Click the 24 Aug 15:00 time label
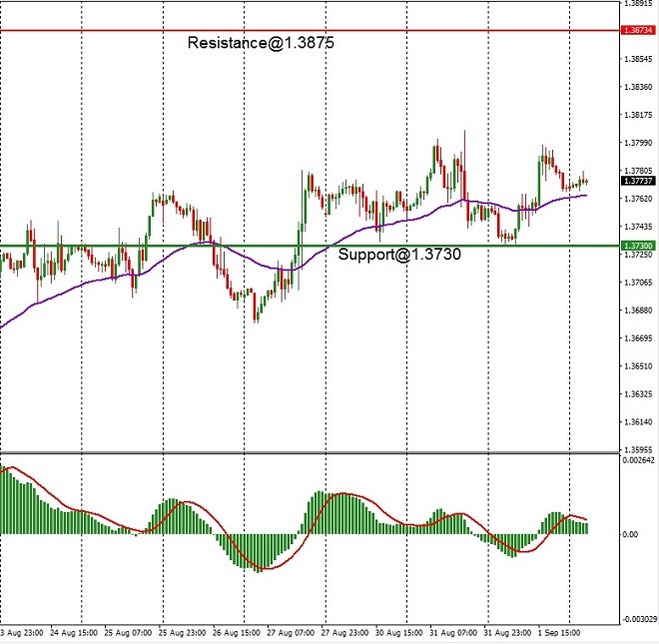659x644 pixels. coord(74,633)
